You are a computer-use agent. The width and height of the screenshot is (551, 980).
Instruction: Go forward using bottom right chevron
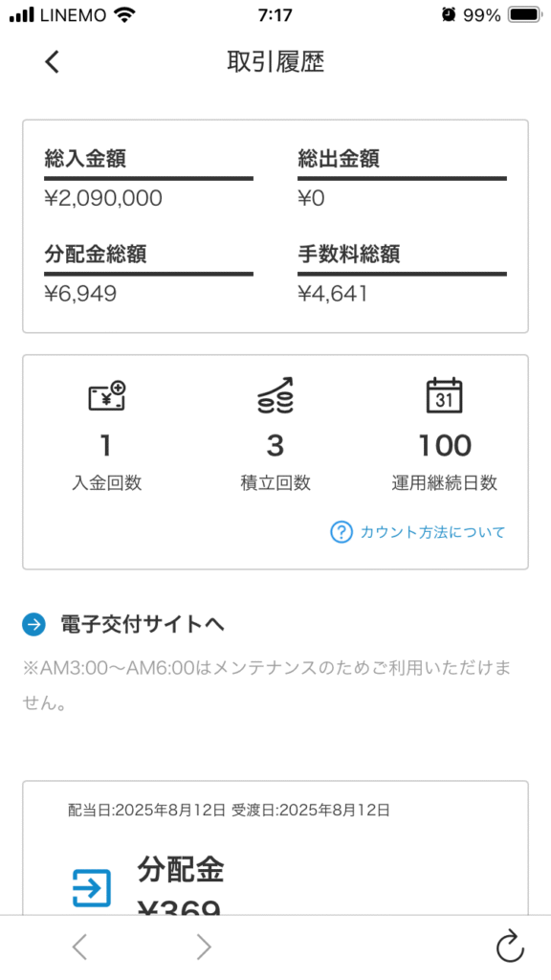(204, 947)
